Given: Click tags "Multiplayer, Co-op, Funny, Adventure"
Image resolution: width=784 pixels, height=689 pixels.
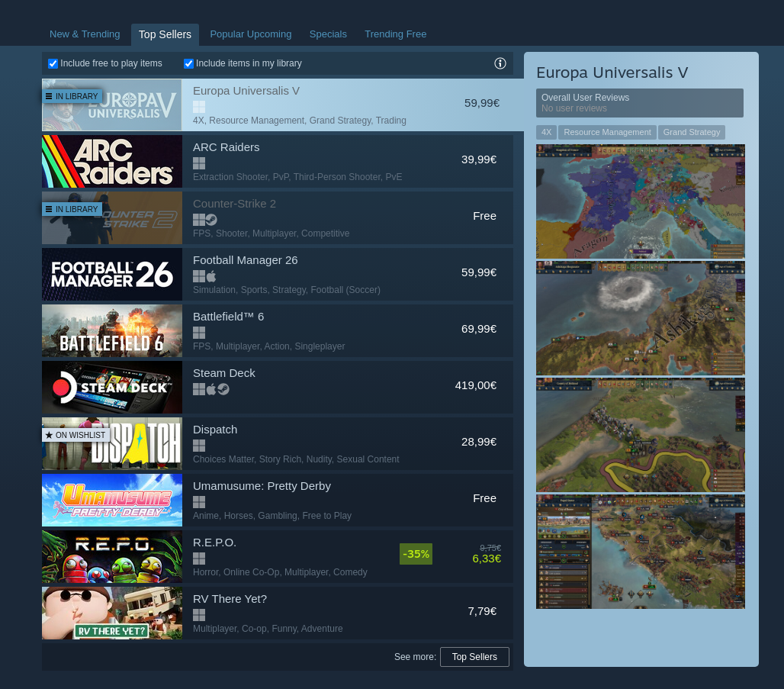Looking at the screenshot, I should (268, 629).
